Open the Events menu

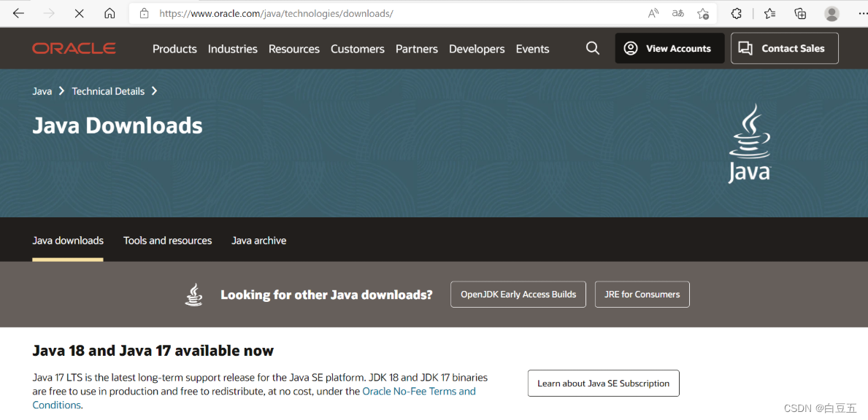532,49
